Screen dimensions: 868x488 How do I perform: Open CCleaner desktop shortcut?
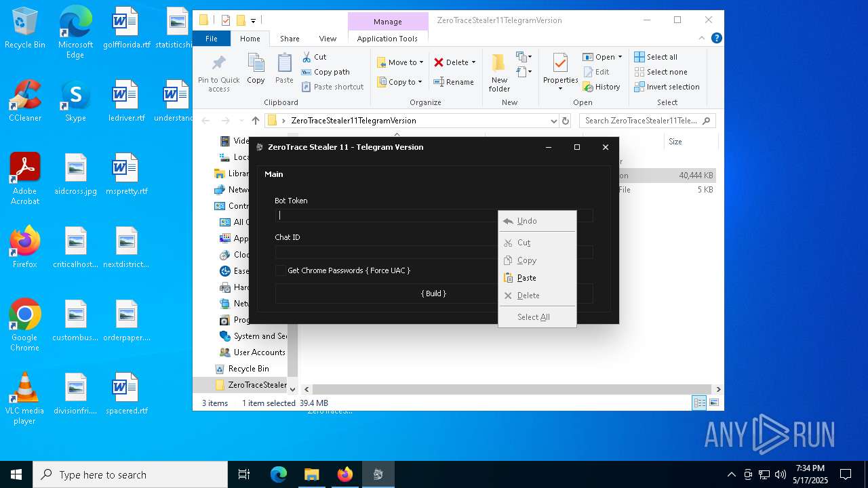pos(25,102)
